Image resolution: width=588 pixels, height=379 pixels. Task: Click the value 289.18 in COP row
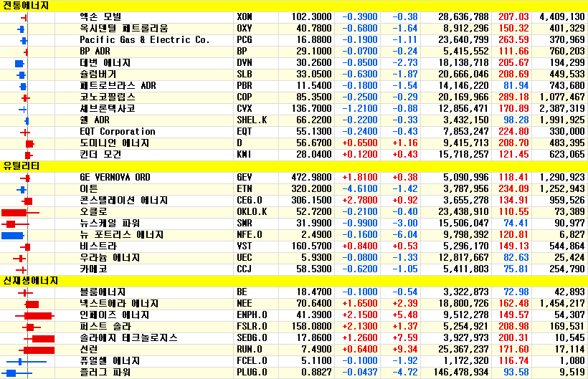pyautogui.click(x=513, y=97)
